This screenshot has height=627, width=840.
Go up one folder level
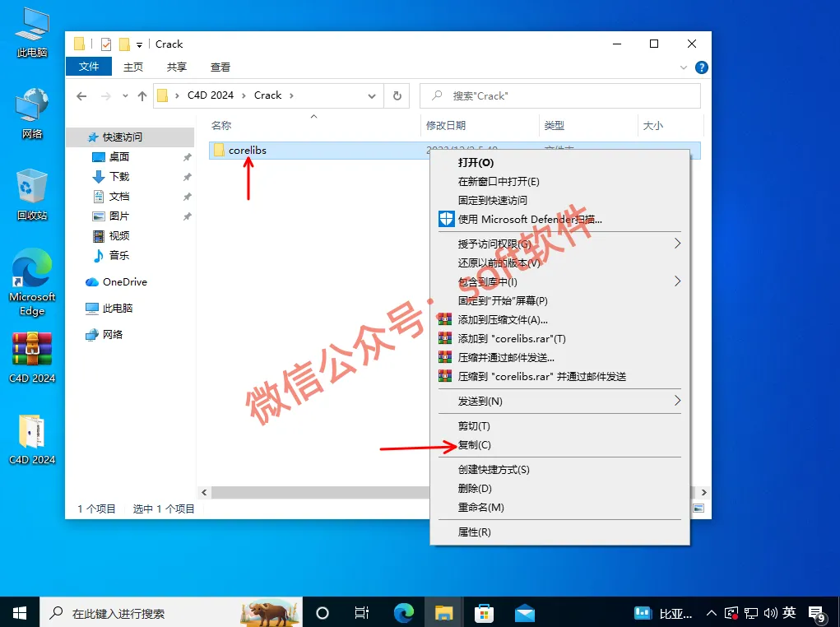pyautogui.click(x=142, y=96)
